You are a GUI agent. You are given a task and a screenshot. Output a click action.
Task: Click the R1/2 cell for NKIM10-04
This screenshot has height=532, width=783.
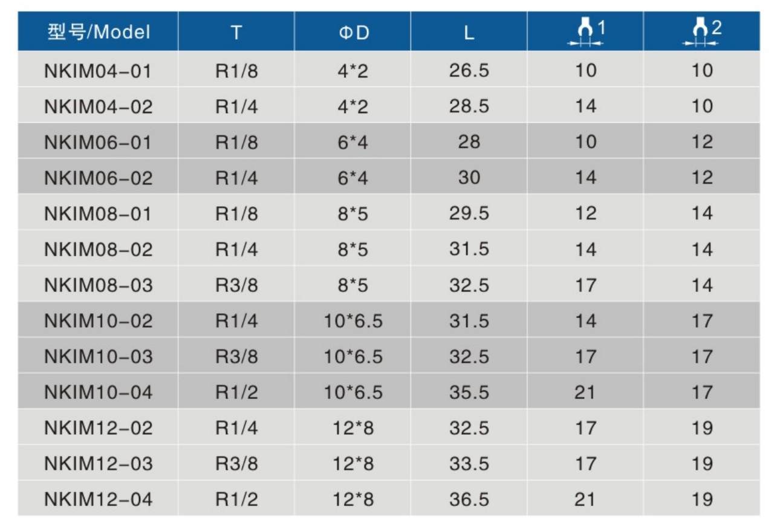click(236, 392)
